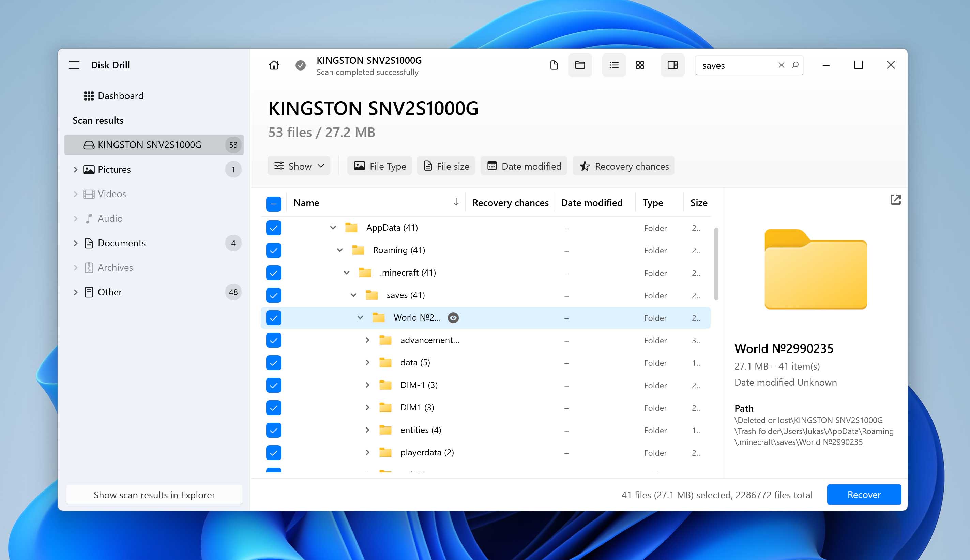Open the hamburger menu in Disk Drill
Image resolution: width=970 pixels, height=560 pixels.
coord(74,65)
